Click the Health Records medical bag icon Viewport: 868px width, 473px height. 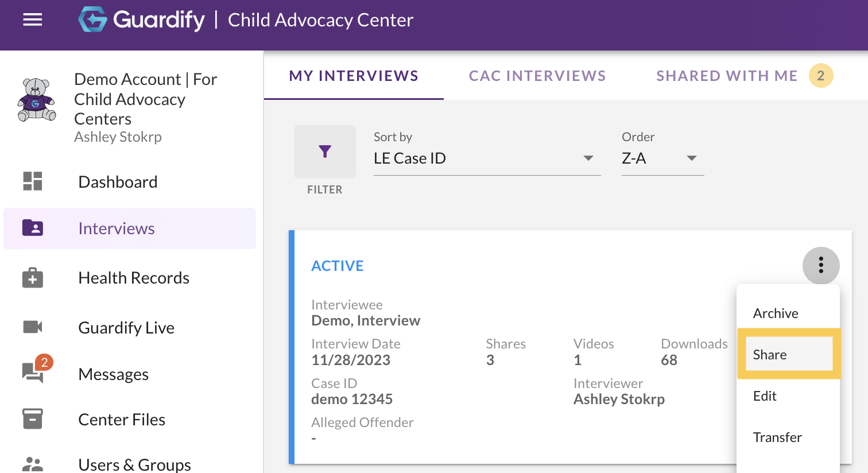click(33, 278)
